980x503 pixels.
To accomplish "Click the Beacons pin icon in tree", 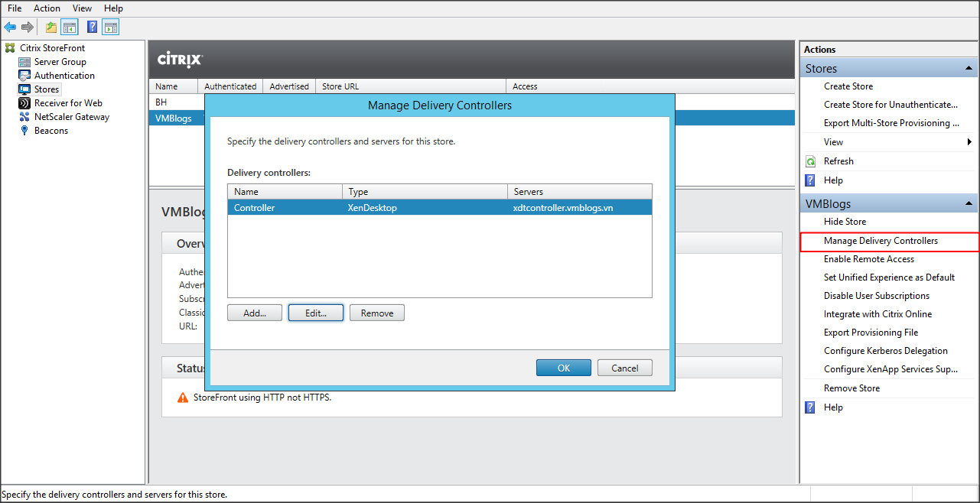I will coord(25,131).
